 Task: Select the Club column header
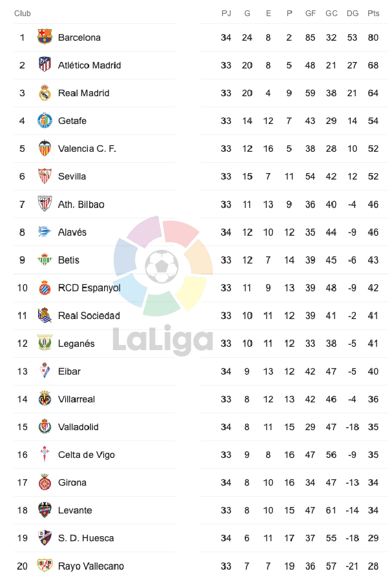pos(23,13)
